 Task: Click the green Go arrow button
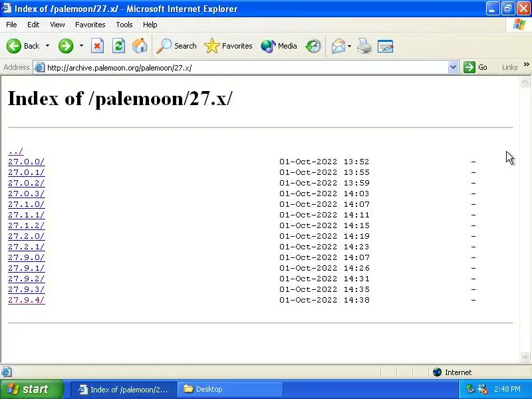[x=469, y=67]
